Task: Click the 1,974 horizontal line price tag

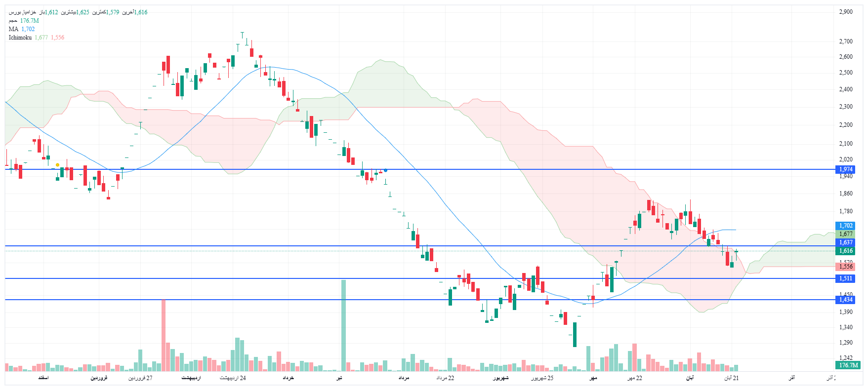Action: pos(846,169)
